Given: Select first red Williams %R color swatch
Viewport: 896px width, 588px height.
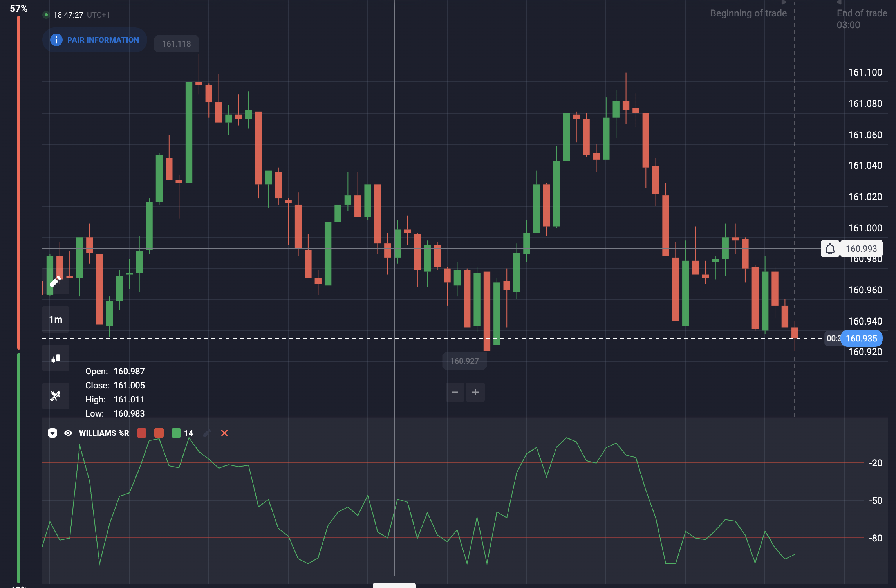Looking at the screenshot, I should coord(142,433).
